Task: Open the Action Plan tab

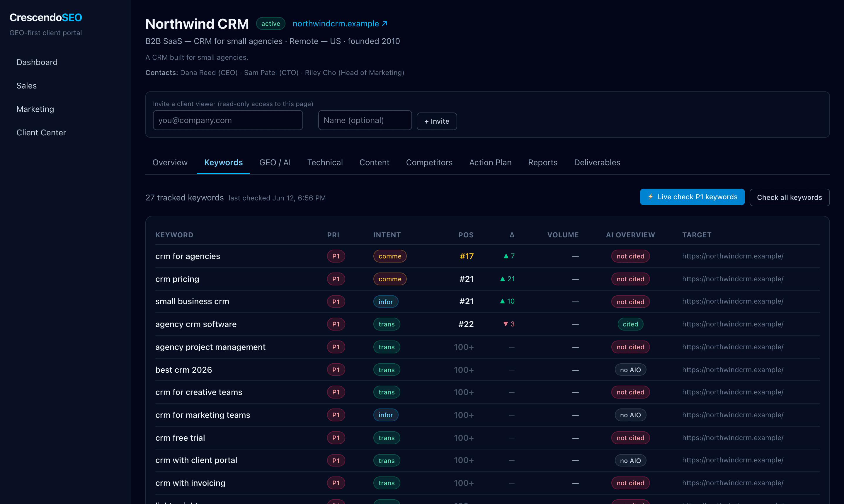Action: (490, 162)
